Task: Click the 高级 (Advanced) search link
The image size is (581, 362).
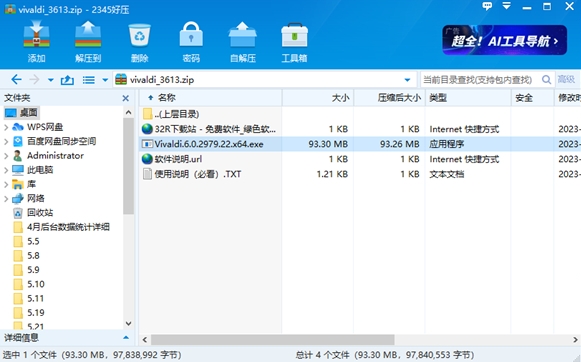Action: point(566,79)
